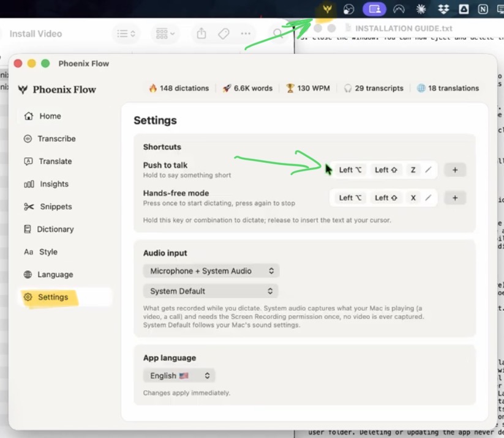
Task: Click the Dropbox menu bar icon
Action: 443,9
